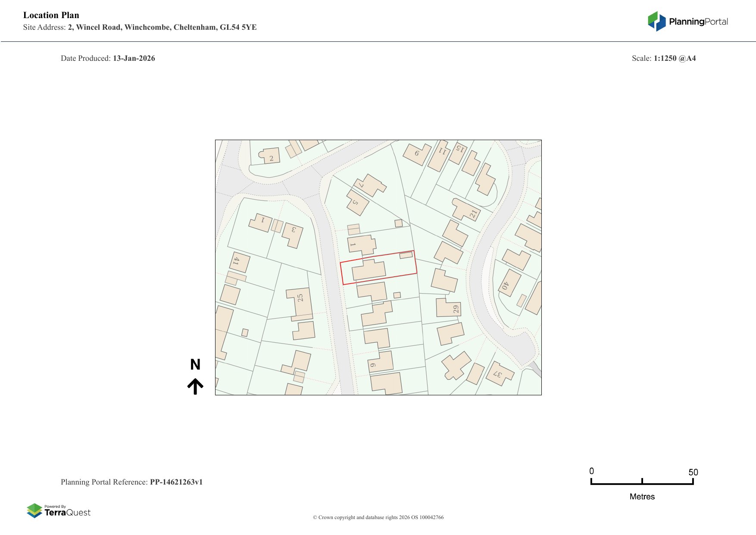Select the red site boundary outline
Image resolution: width=756 pixels, height=535 pixels.
(379, 268)
